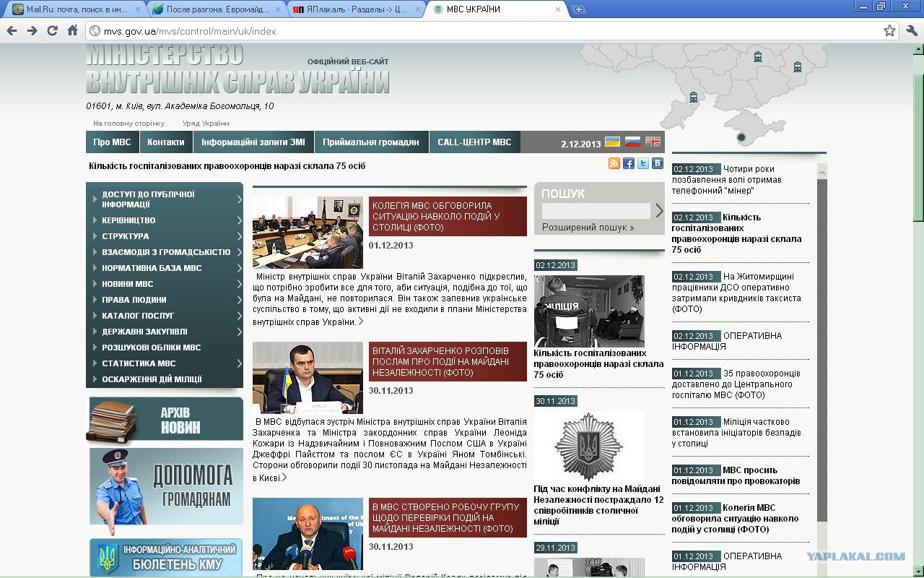924x578 pixels.
Task: Follow the На головну сторінку link
Action: 128,124
